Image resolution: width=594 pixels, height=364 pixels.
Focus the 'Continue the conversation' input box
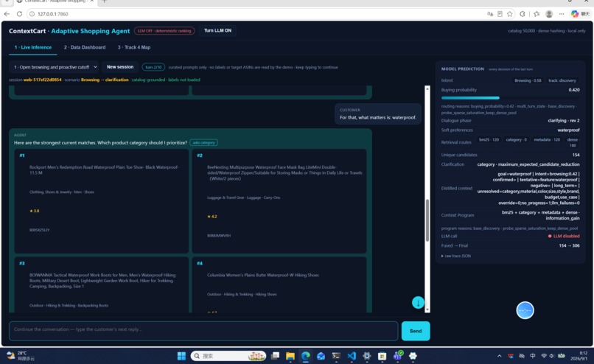click(x=203, y=331)
